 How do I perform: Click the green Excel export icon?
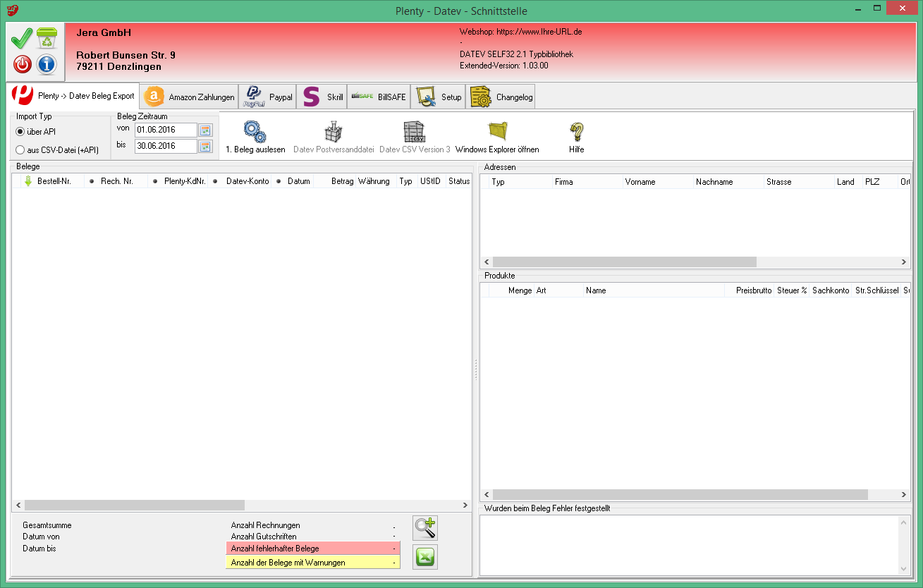coord(424,557)
